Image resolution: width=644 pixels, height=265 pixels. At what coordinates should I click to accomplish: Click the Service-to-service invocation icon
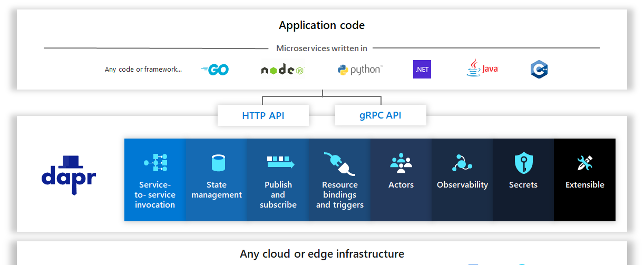click(x=155, y=163)
